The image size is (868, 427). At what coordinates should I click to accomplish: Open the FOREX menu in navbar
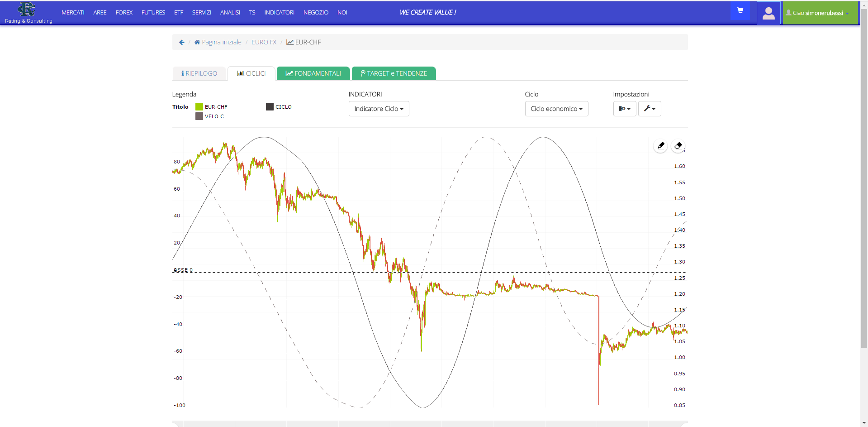click(123, 13)
